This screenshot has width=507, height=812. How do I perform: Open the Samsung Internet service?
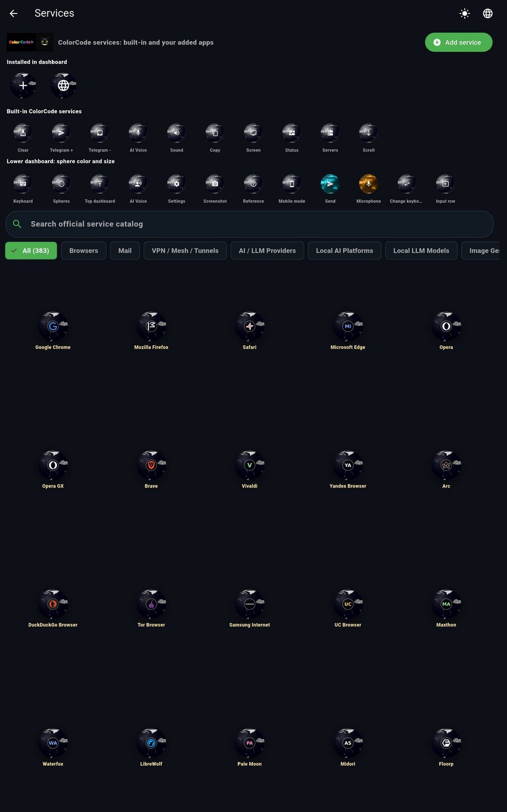tap(250, 604)
